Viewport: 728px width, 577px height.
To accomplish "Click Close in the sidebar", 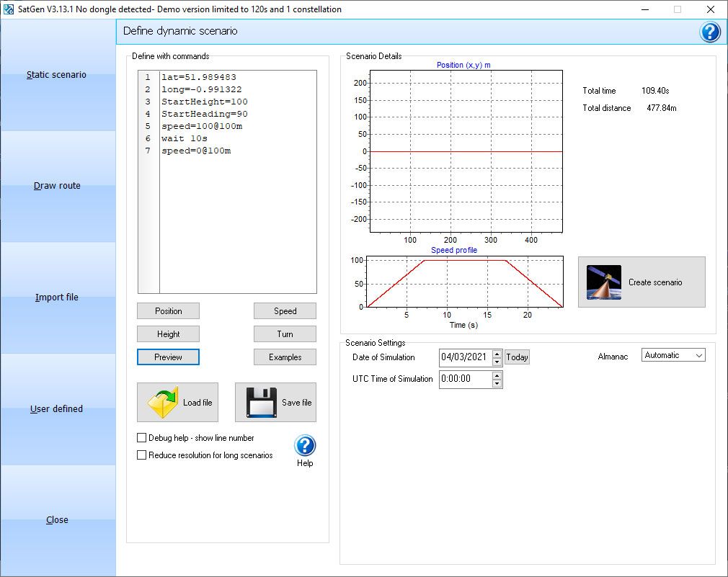I will click(57, 520).
